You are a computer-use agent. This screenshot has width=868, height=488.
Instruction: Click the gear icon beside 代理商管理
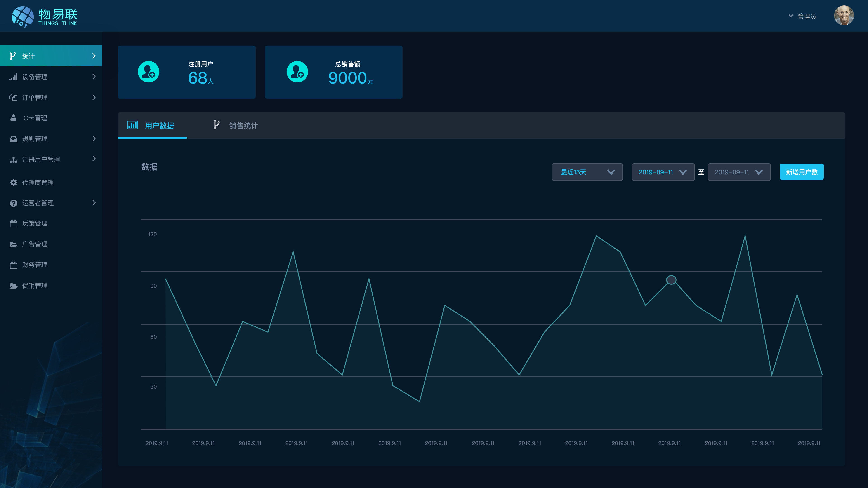click(14, 183)
